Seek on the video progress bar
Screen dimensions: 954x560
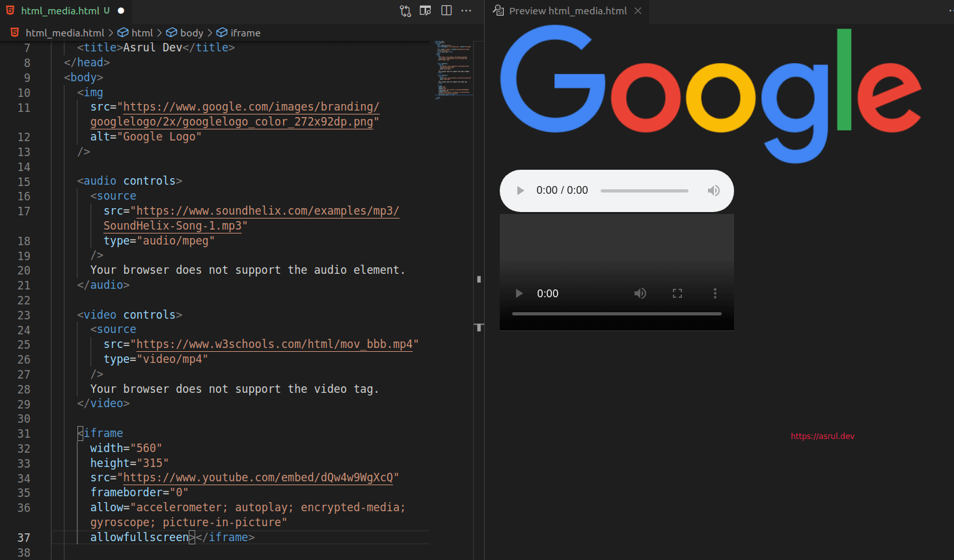point(617,313)
